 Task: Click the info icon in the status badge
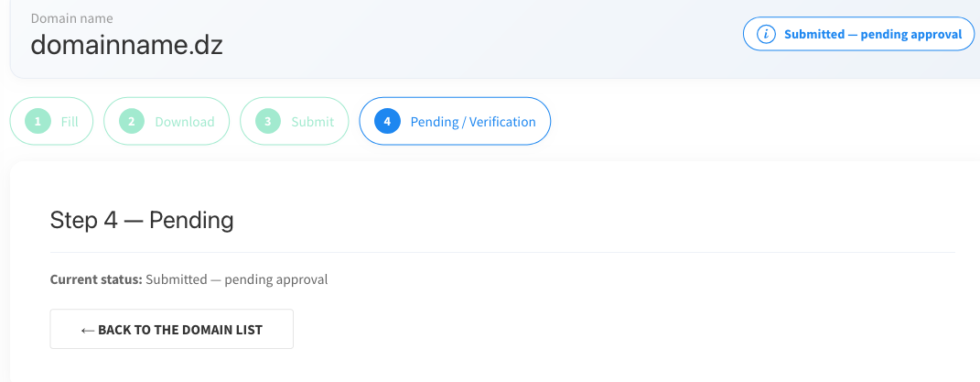pos(767,35)
